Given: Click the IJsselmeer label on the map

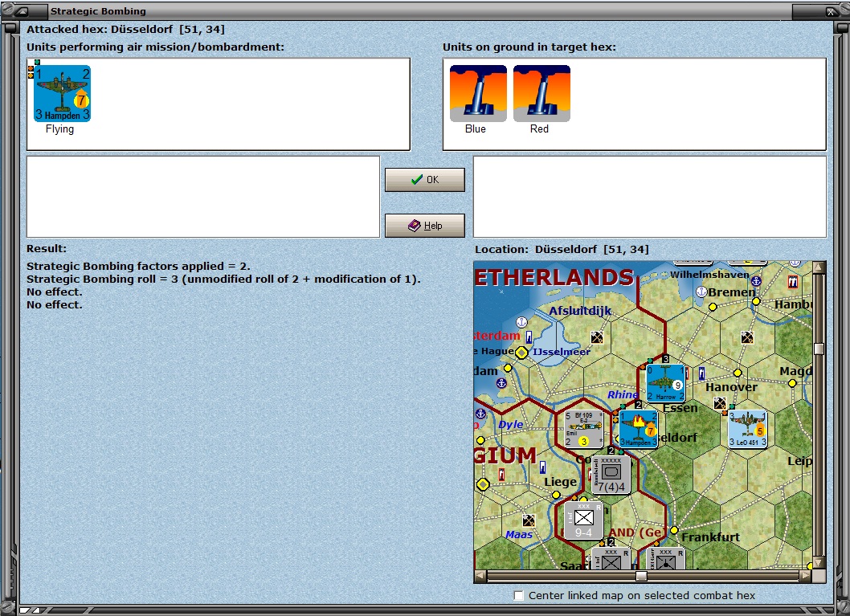Looking at the screenshot, I should [562, 352].
